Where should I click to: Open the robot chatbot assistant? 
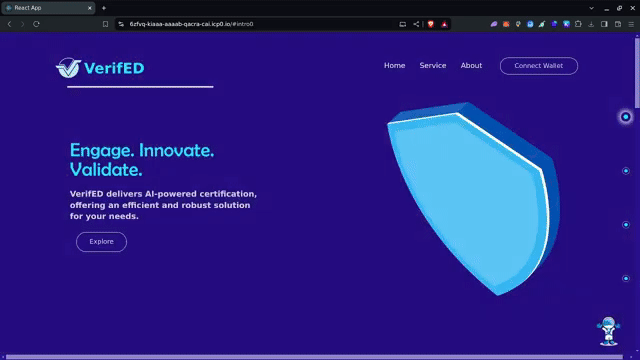(x=609, y=331)
